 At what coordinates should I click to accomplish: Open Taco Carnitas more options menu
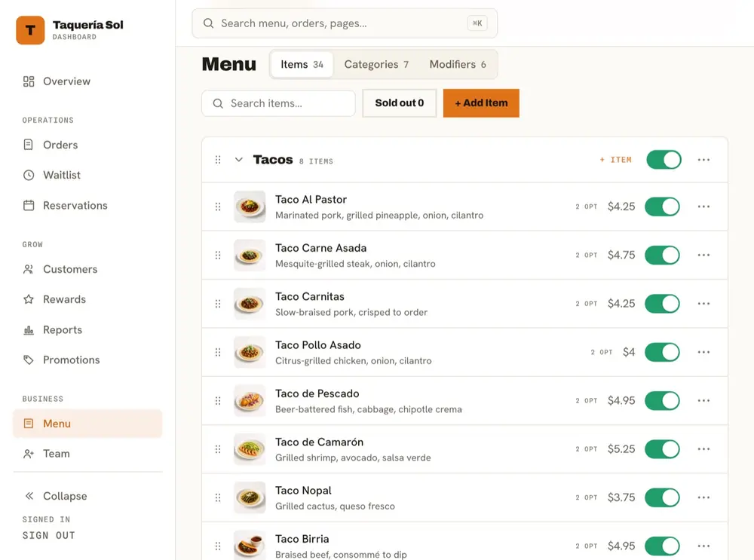pyautogui.click(x=703, y=304)
